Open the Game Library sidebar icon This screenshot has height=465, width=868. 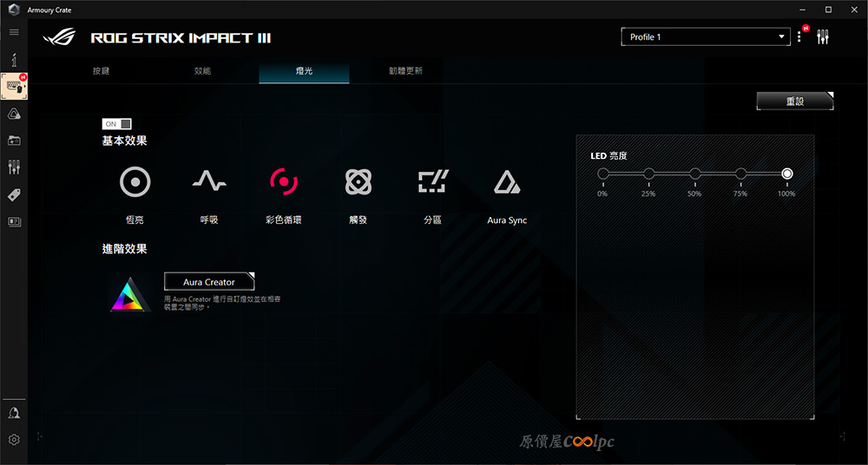click(x=15, y=141)
